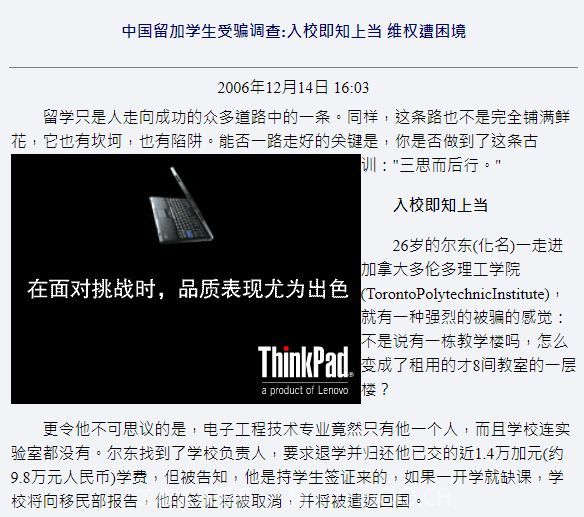
Task: Click the quote "三思而后行。"
Action: 447,165
